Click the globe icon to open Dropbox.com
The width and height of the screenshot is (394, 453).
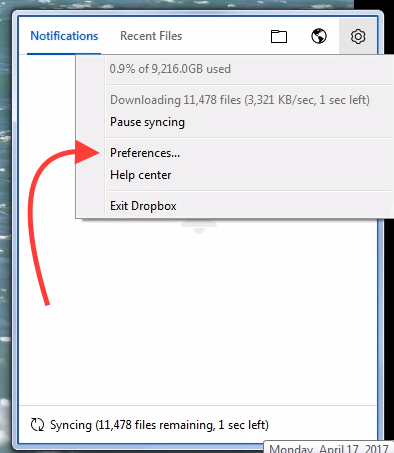click(319, 36)
